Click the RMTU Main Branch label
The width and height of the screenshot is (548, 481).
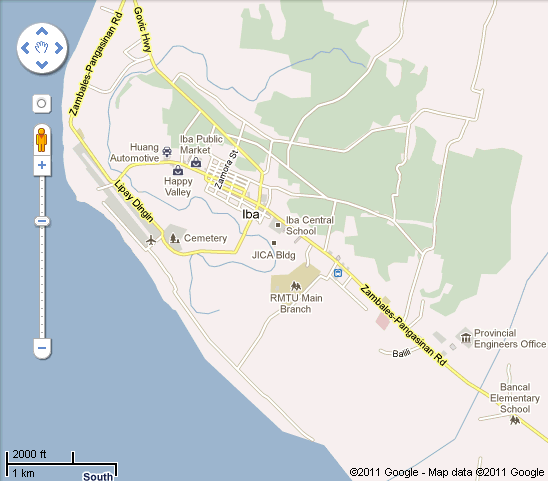click(296, 303)
